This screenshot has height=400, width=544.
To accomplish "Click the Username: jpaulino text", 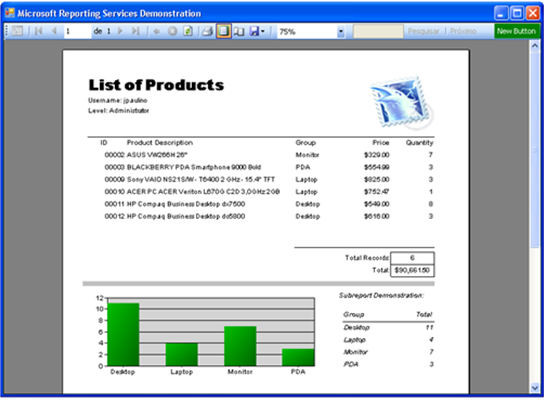I will [118, 100].
